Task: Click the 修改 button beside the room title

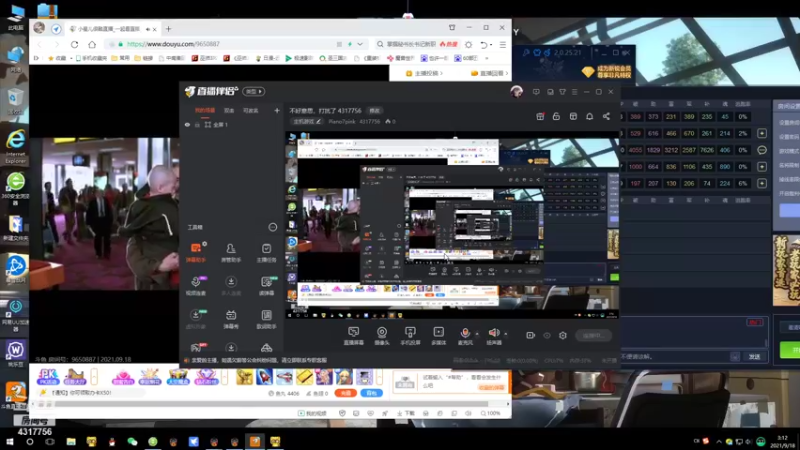Action: tap(374, 111)
